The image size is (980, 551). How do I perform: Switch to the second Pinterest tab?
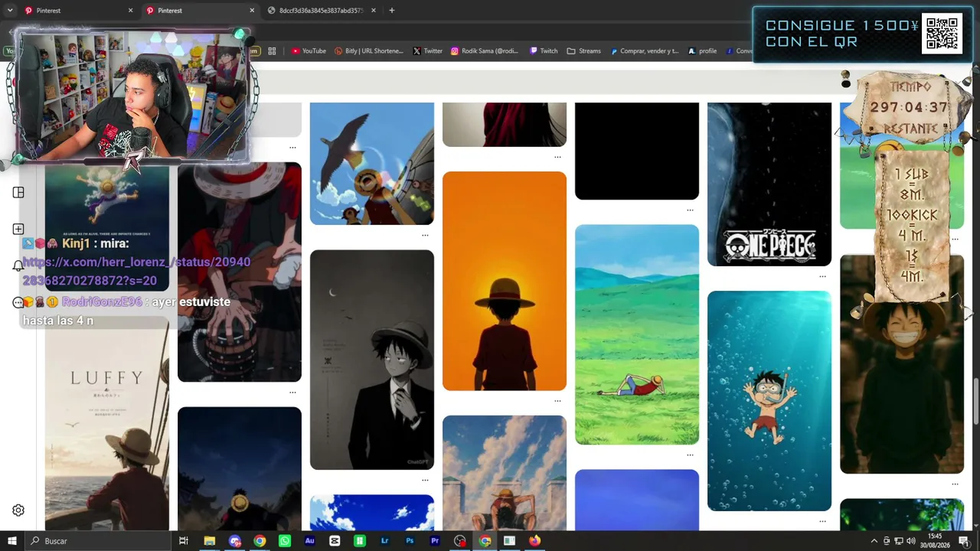coord(199,11)
